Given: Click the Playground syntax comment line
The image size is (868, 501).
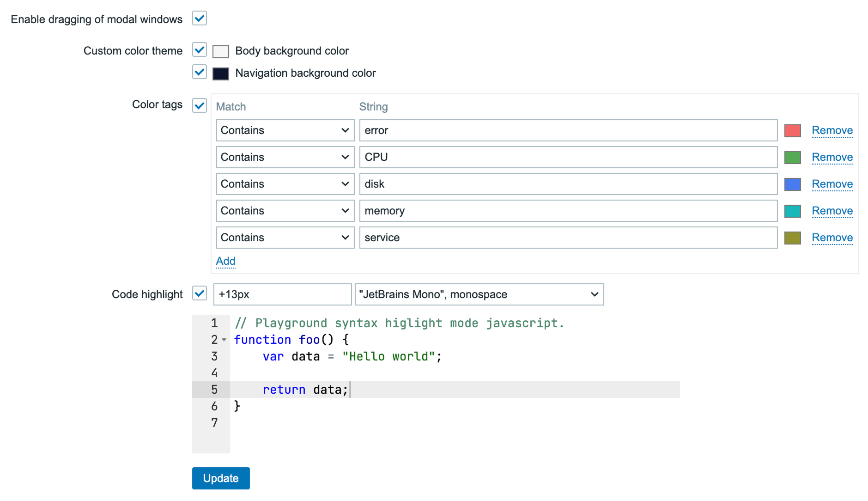Looking at the screenshot, I should [x=399, y=323].
